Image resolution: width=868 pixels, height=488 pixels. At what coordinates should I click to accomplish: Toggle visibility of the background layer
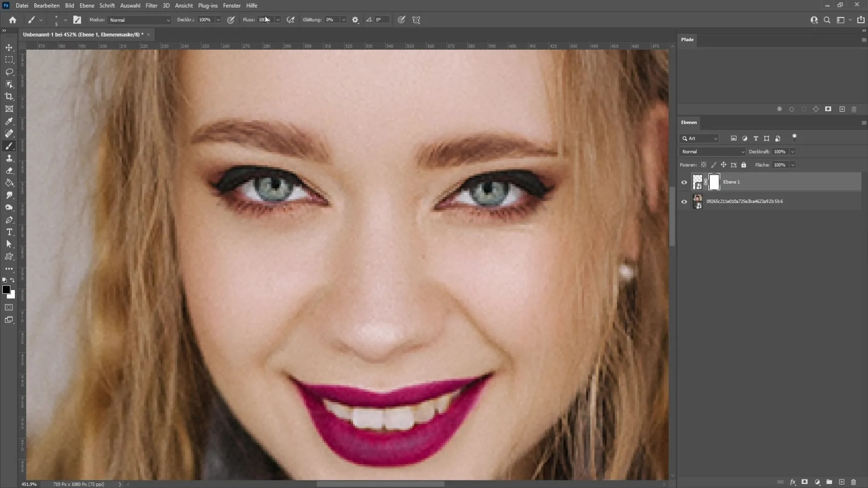click(x=684, y=202)
